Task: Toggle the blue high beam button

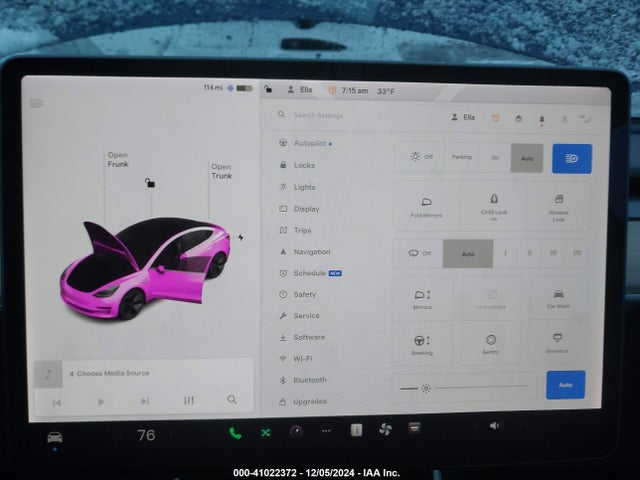Action: 572,159
